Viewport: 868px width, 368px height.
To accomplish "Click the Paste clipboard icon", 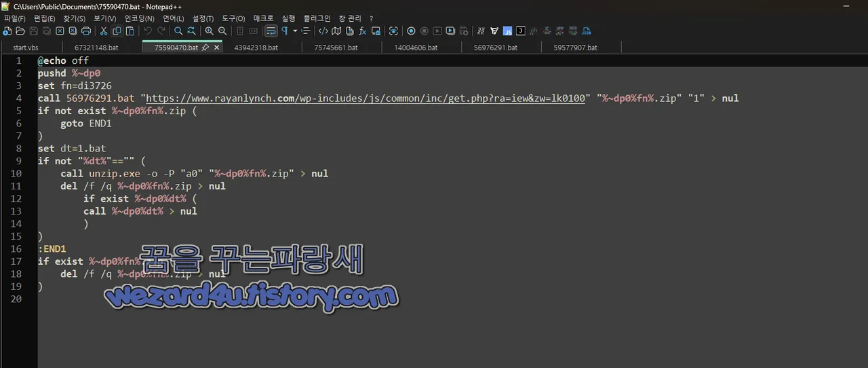I will tap(130, 31).
